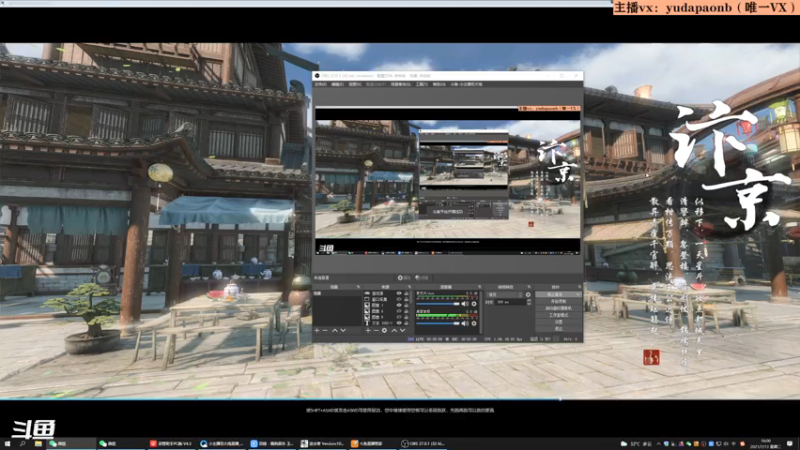Click the 开始录制 start recording button
This screenshot has height=450, width=800.
pyautogui.click(x=559, y=301)
